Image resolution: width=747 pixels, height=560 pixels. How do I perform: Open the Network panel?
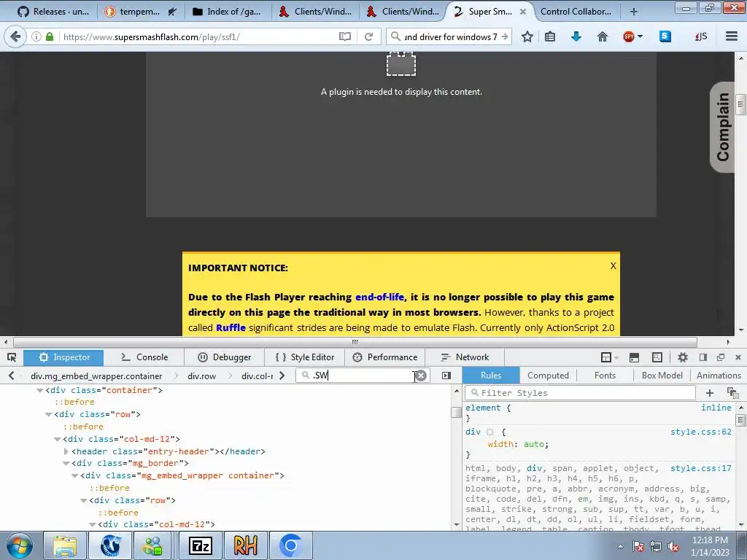tap(465, 357)
